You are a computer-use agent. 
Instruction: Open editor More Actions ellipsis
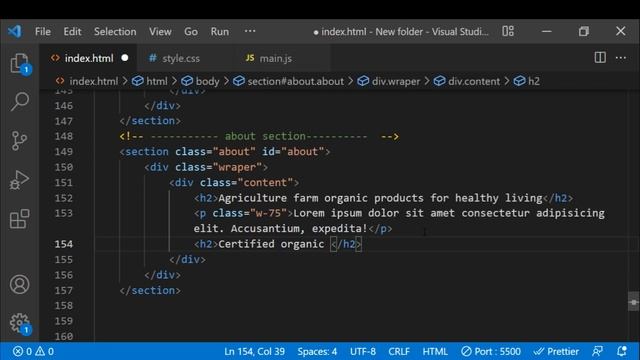pos(621,58)
